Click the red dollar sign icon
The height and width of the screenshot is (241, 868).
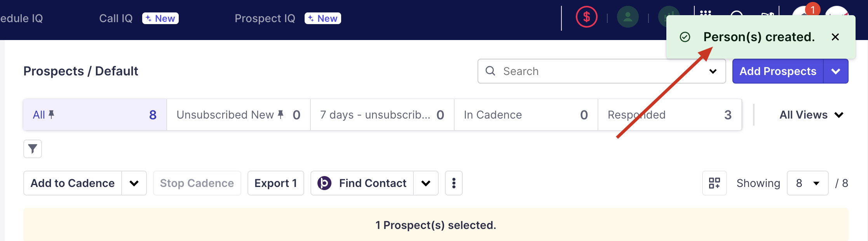pyautogui.click(x=586, y=17)
